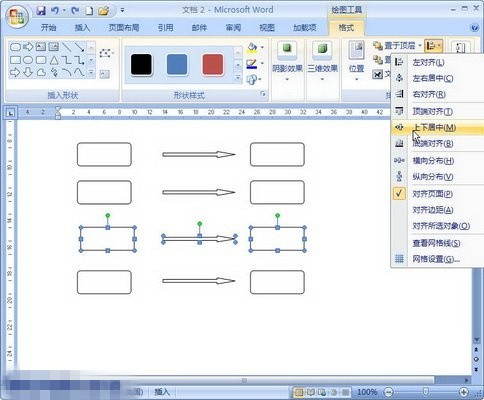Select the red shape style swatch
This screenshot has width=484, height=400.
click(213, 65)
